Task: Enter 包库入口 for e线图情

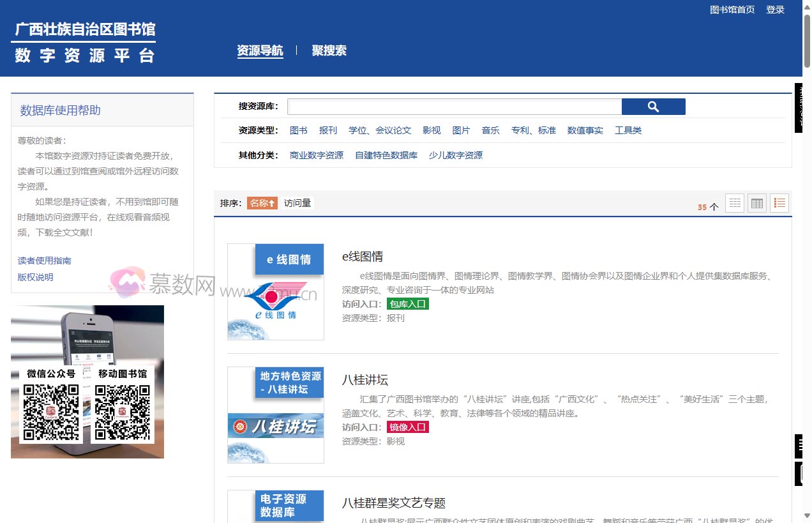Action: coord(407,303)
